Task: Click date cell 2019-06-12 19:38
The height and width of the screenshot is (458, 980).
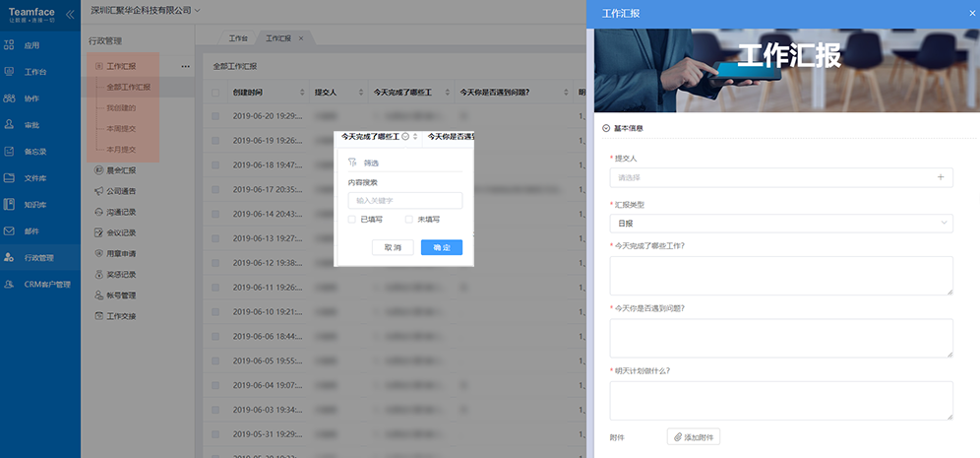Action: 269,263
